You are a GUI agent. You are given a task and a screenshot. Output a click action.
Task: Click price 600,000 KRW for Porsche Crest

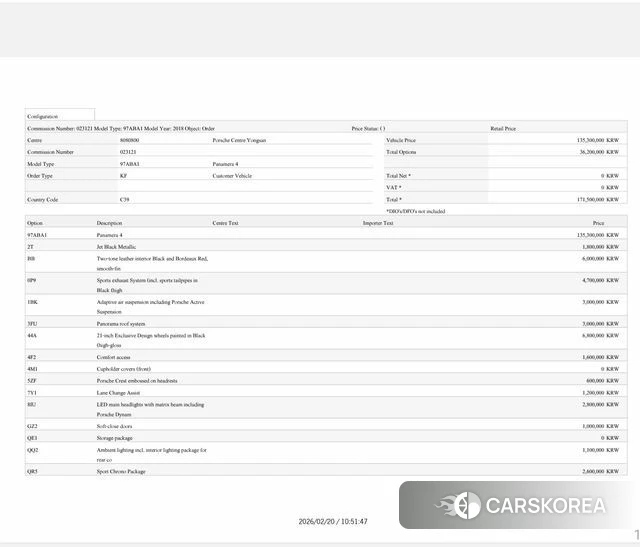click(602, 381)
